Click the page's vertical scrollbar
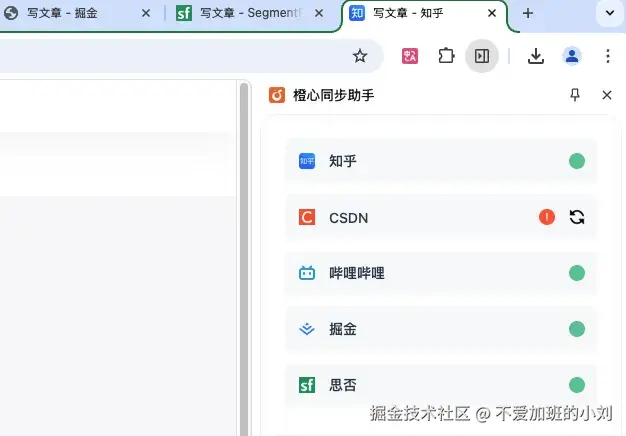The image size is (626, 436). (x=244, y=260)
